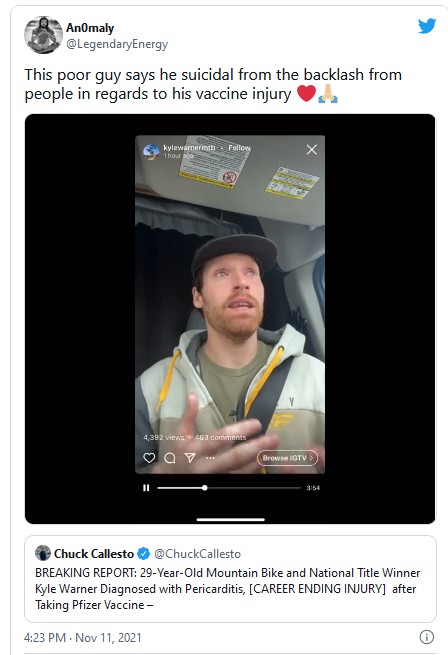The width and height of the screenshot is (448, 655).
Task: Click the Twitter bird logo
Action: point(427,26)
